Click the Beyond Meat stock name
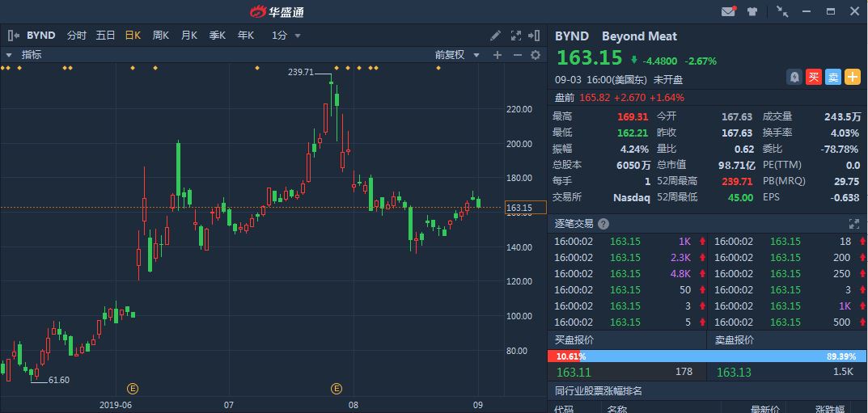The height and width of the screenshot is (413, 868). 639,36
